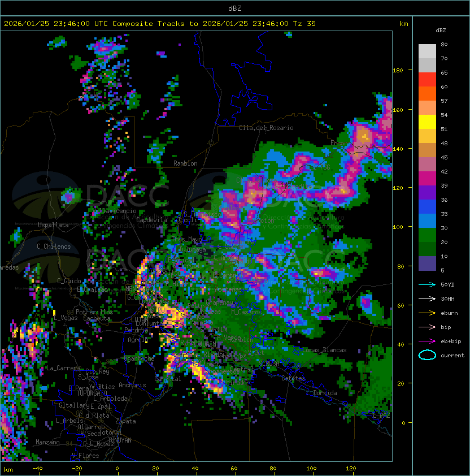Select the yellow swatch between 54 and 51

pyautogui.click(x=427, y=122)
